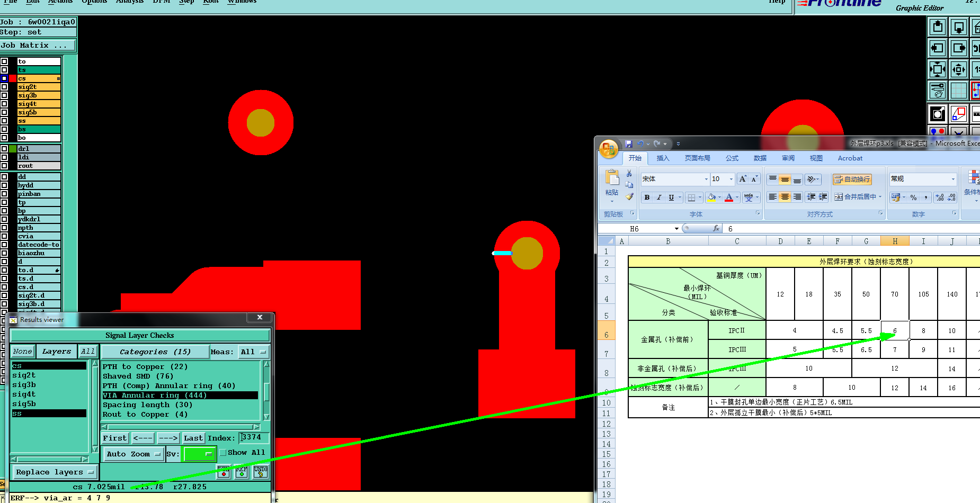Click the First button in Results viewer
The image size is (980, 503).
[x=115, y=438]
